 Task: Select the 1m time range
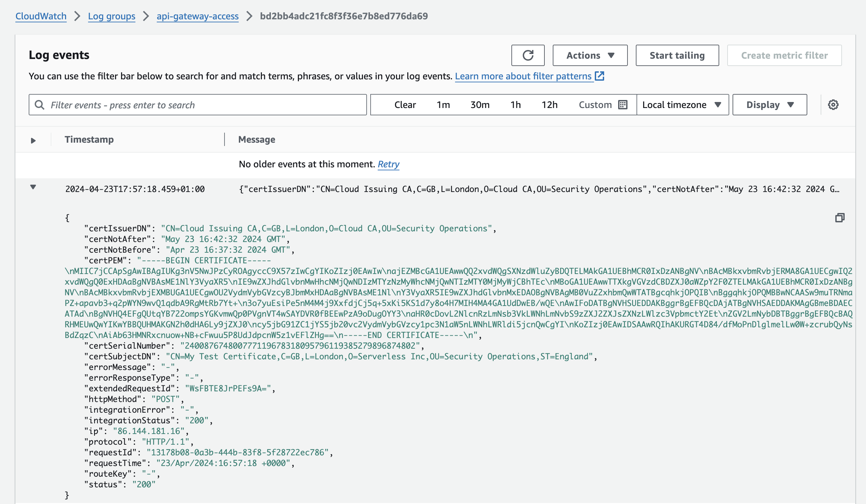pyautogui.click(x=443, y=105)
